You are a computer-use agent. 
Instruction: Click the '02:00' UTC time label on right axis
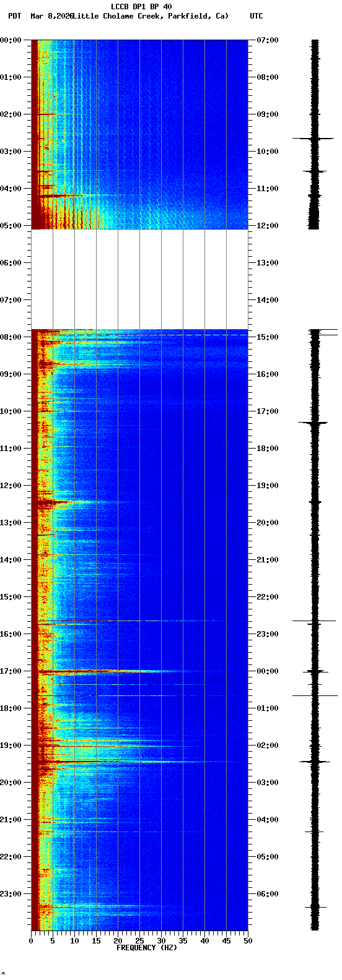tap(268, 745)
